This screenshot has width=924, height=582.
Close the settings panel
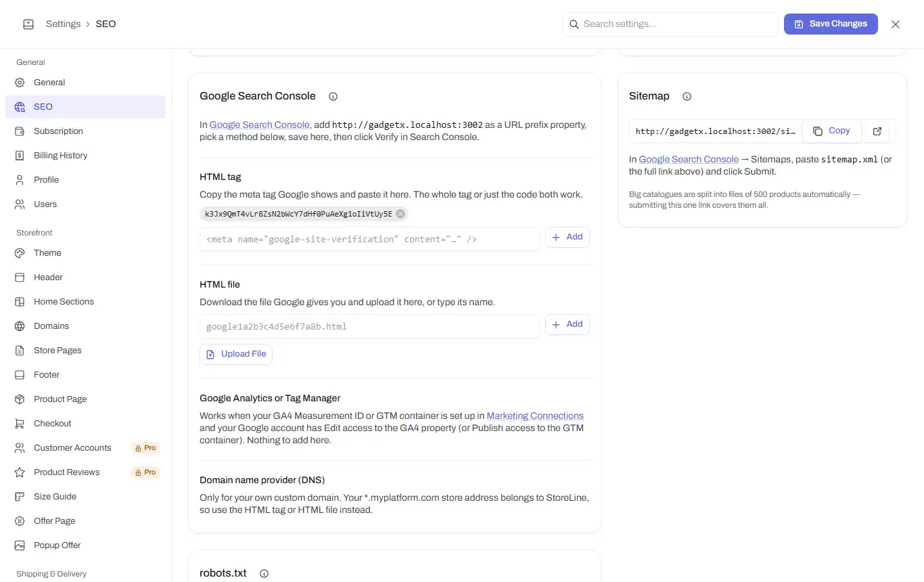click(x=896, y=24)
